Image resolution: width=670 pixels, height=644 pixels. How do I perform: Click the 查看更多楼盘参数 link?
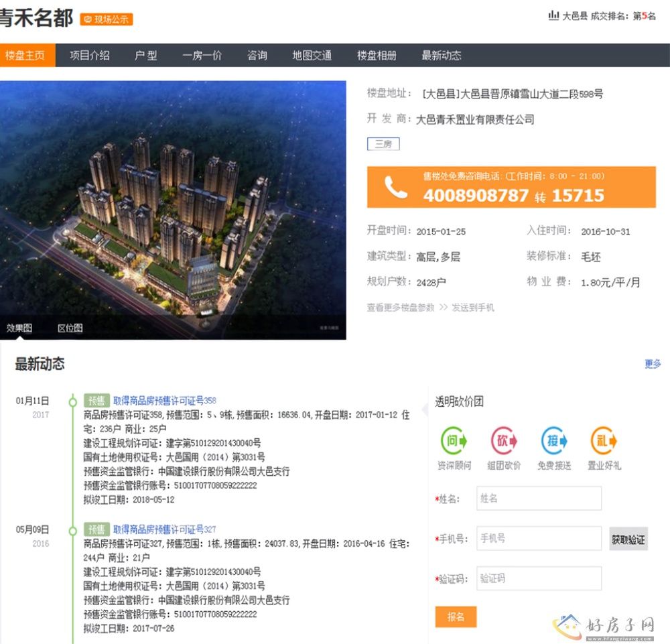(x=401, y=307)
